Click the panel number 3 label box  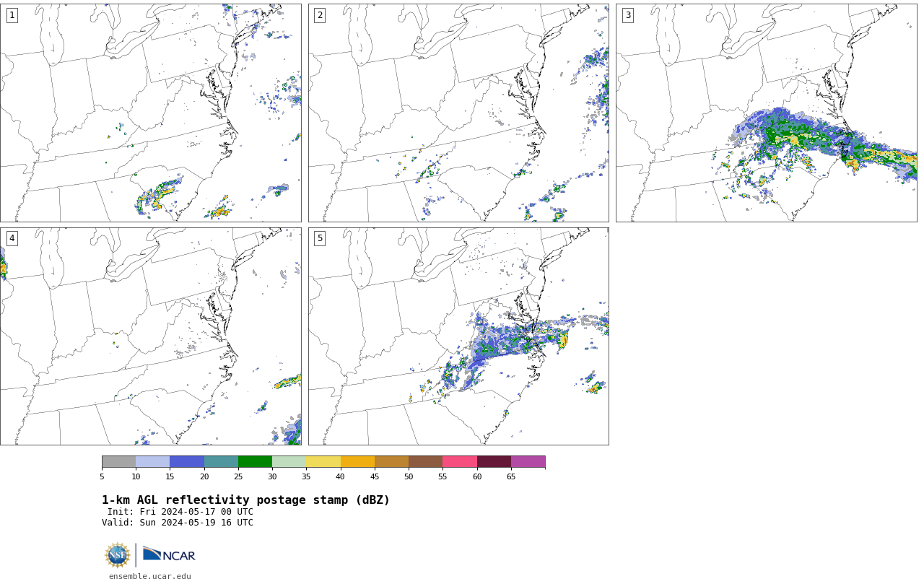coord(627,15)
